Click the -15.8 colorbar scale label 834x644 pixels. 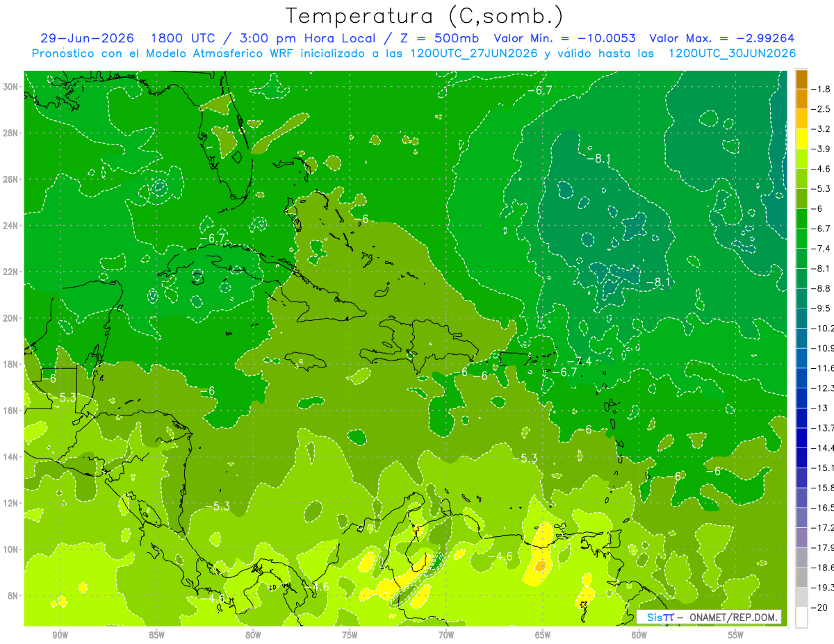click(x=823, y=488)
